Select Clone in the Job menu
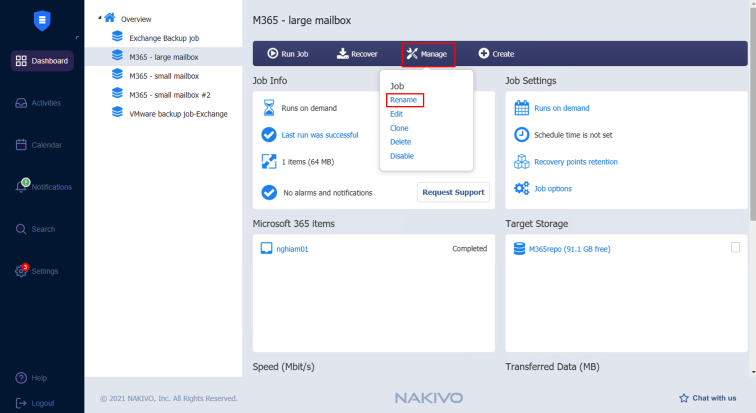This screenshot has width=756, height=413. coord(399,128)
